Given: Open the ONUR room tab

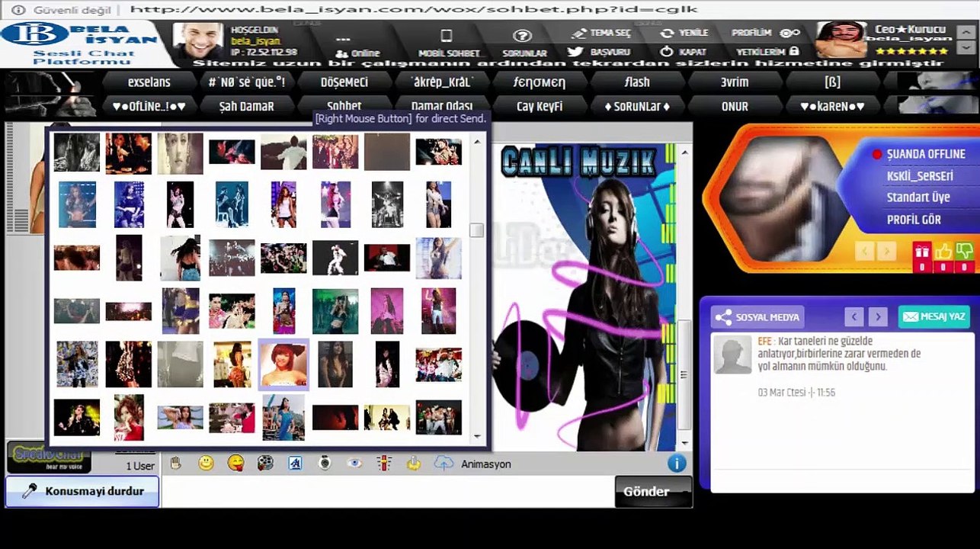Looking at the screenshot, I should (735, 106).
